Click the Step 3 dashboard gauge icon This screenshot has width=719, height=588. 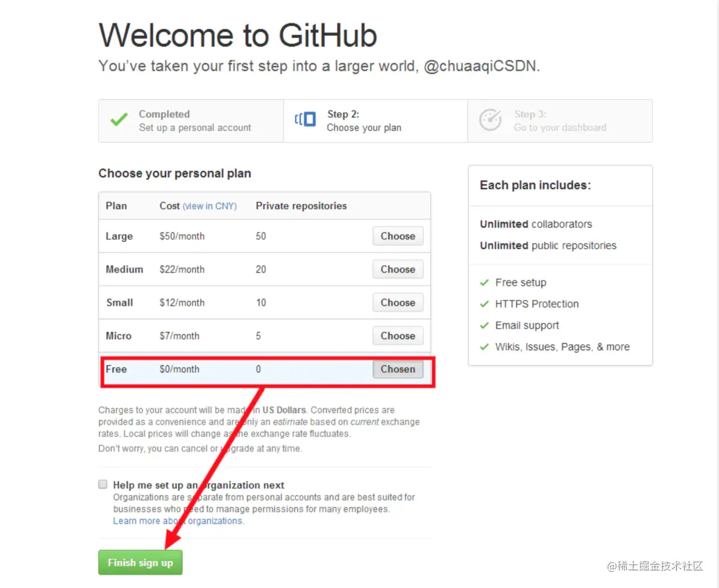point(490,120)
